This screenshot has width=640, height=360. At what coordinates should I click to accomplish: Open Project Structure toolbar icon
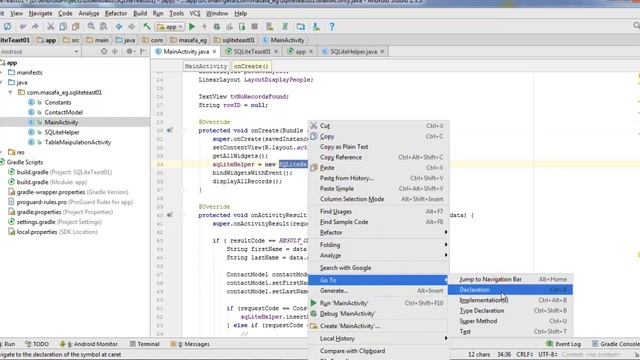(x=301, y=27)
